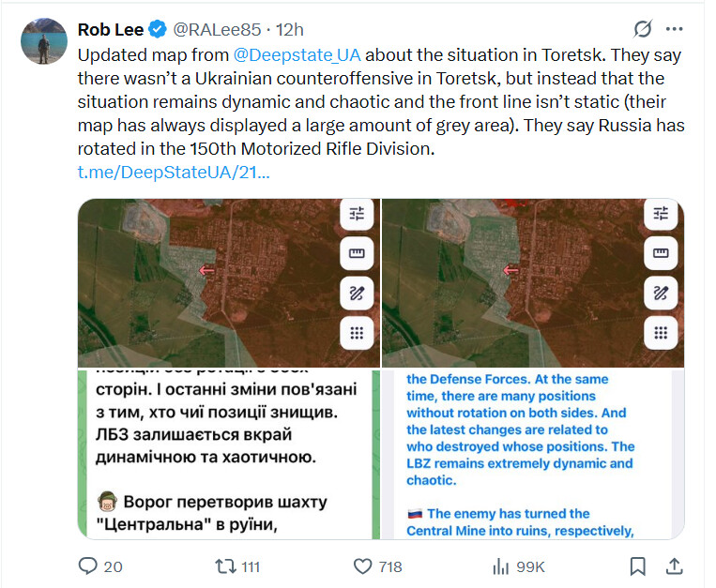This screenshot has height=588, width=716.
Task: Open the three-dot More options menu
Action: tap(674, 29)
